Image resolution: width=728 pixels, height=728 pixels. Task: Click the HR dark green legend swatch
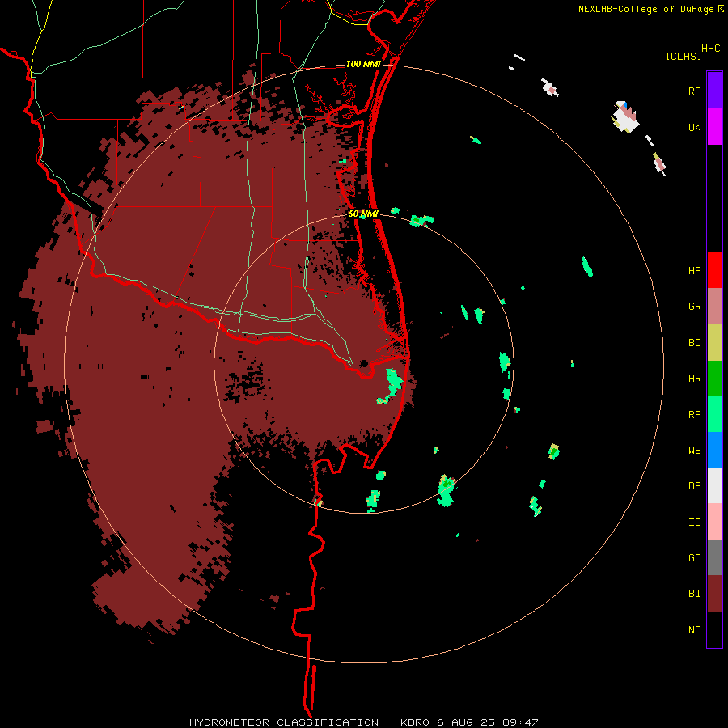click(714, 378)
